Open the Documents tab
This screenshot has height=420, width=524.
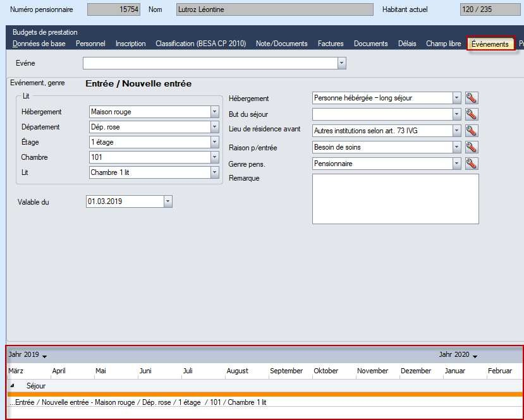pos(370,44)
